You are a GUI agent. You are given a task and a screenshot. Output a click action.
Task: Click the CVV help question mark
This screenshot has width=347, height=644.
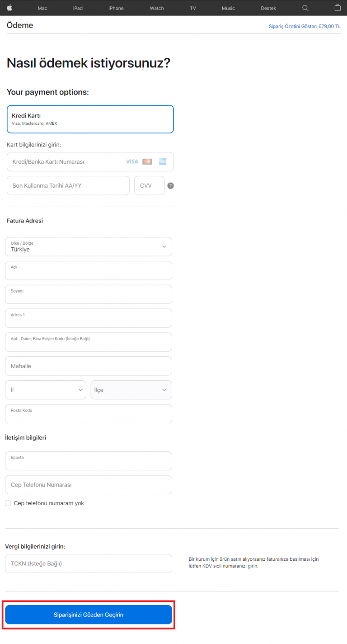(x=170, y=185)
